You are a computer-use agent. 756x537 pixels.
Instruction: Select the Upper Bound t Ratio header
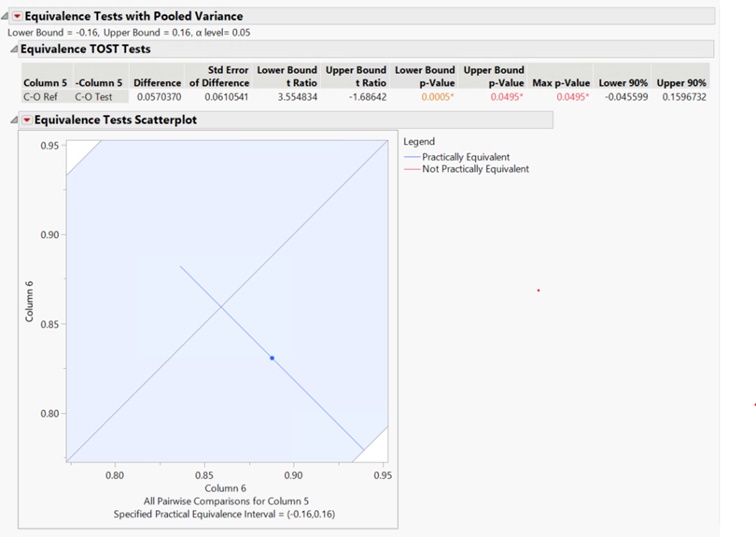[356, 77]
